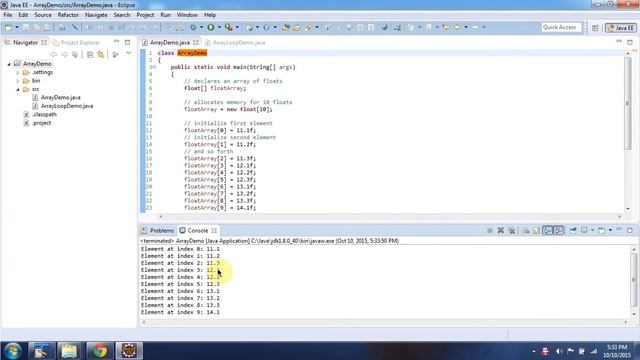This screenshot has height=360, width=640.
Task: Open Chrome from the taskbar
Action: click(100, 351)
